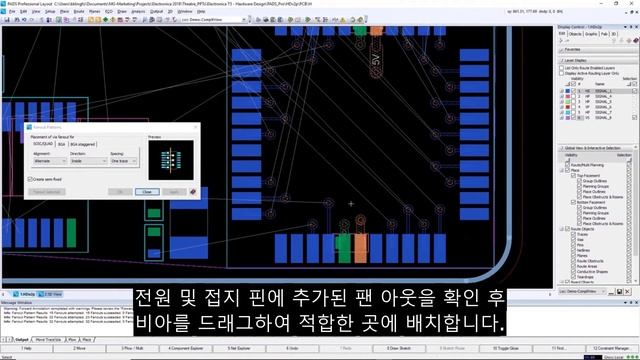
Task: Click the fanout preview thumbnail
Action: coord(171,160)
